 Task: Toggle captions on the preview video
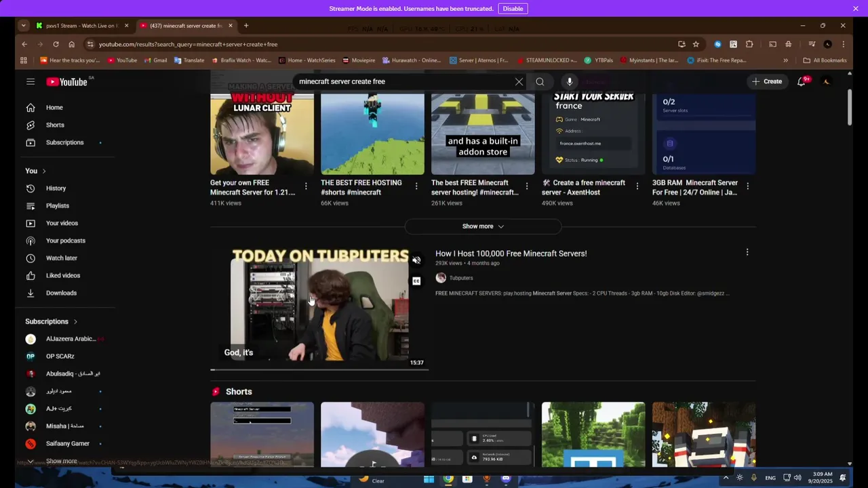click(x=416, y=281)
